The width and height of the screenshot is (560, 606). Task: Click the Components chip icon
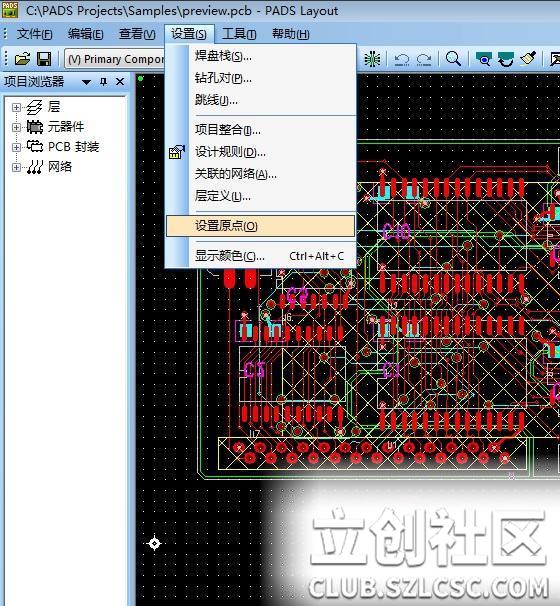coord(34,127)
